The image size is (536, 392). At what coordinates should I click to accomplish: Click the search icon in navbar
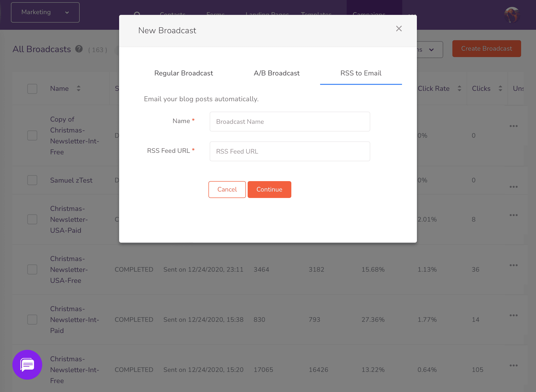coord(138,15)
